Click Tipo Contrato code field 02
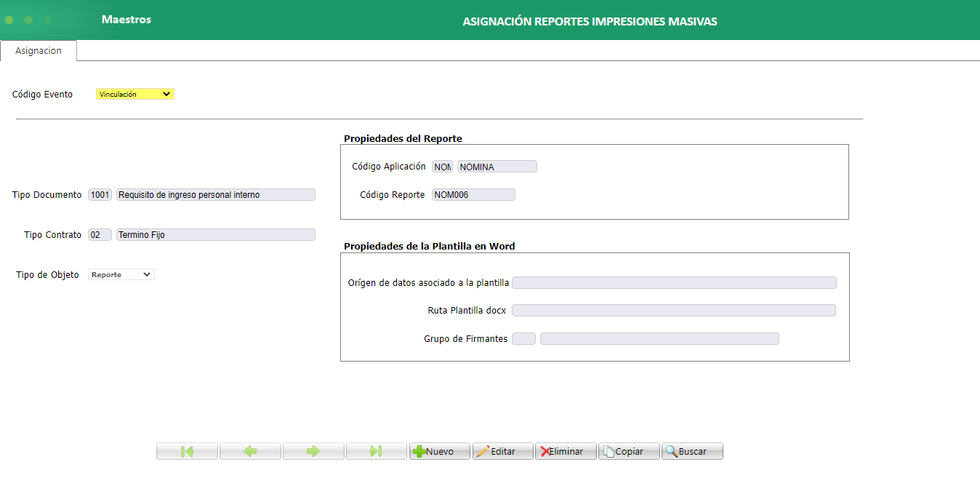The height and width of the screenshot is (478, 980). click(x=100, y=234)
